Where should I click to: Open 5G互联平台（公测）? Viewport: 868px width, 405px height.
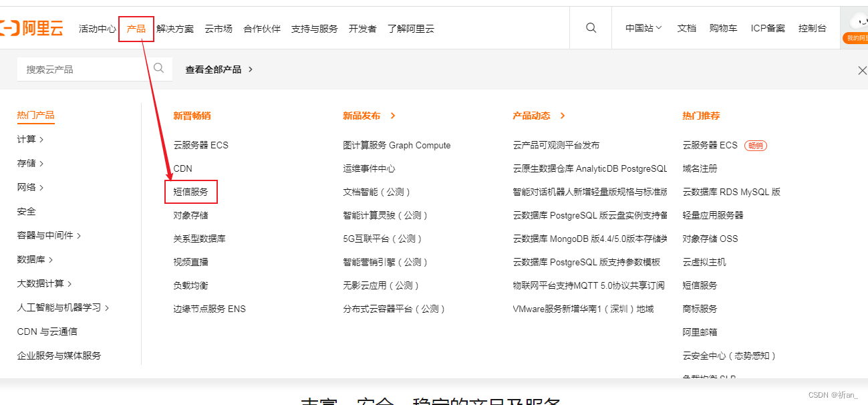click(384, 239)
